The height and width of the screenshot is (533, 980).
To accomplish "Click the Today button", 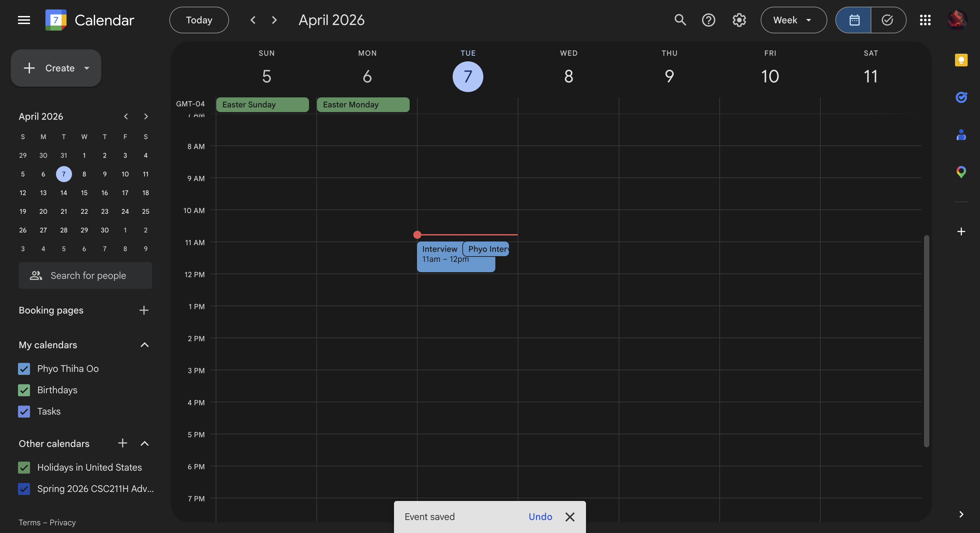I will point(199,20).
